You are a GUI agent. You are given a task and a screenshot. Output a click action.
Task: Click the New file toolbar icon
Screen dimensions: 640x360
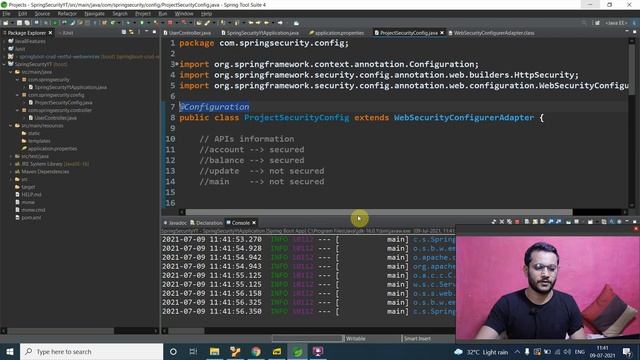point(6,23)
